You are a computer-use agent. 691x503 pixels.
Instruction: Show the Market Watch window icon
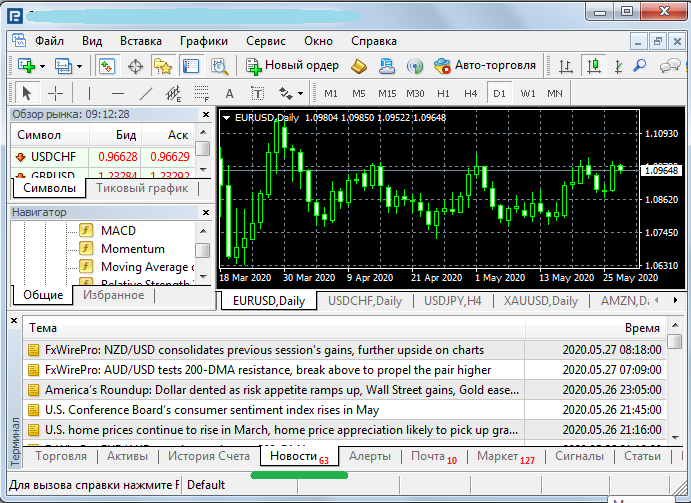click(x=107, y=65)
